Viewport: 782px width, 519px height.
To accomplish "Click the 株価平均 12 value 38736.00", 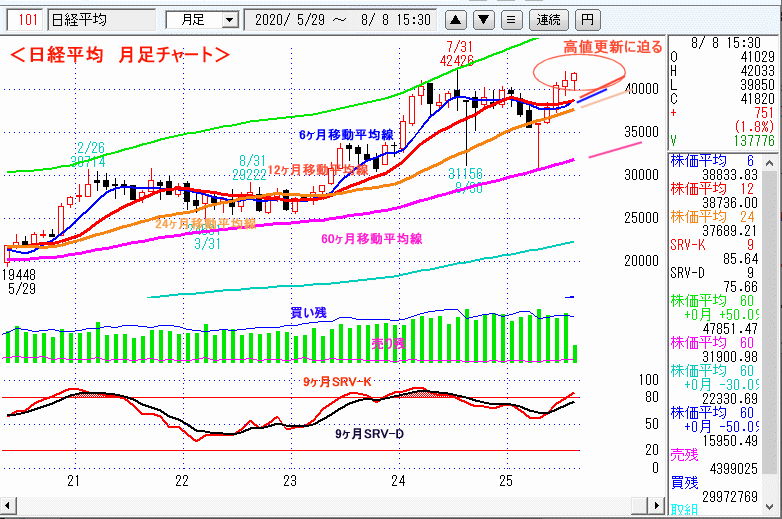I will (x=730, y=203).
